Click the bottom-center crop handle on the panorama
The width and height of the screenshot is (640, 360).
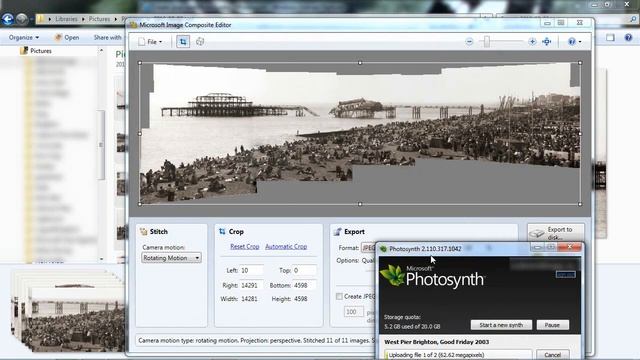click(360, 204)
